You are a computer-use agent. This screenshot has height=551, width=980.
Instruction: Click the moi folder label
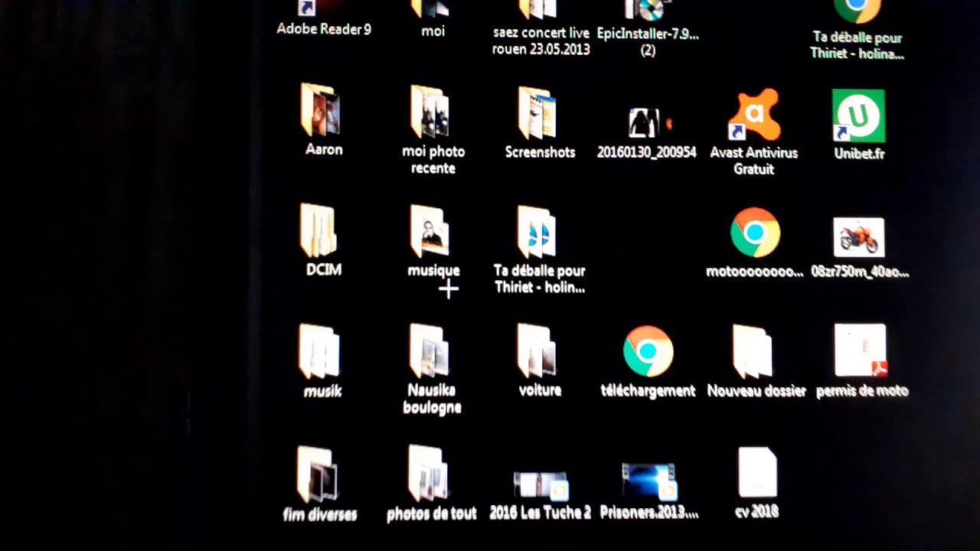pos(433,31)
